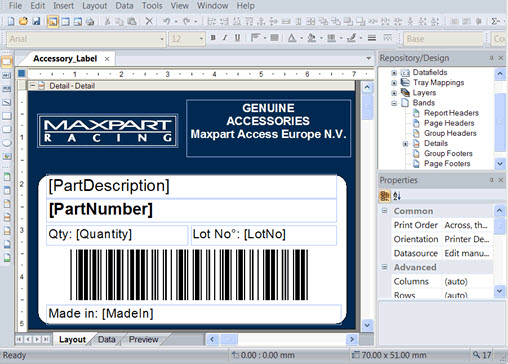Sort properties alphabetically with A-Z icon
This screenshot has height=364, width=508.
click(x=397, y=196)
